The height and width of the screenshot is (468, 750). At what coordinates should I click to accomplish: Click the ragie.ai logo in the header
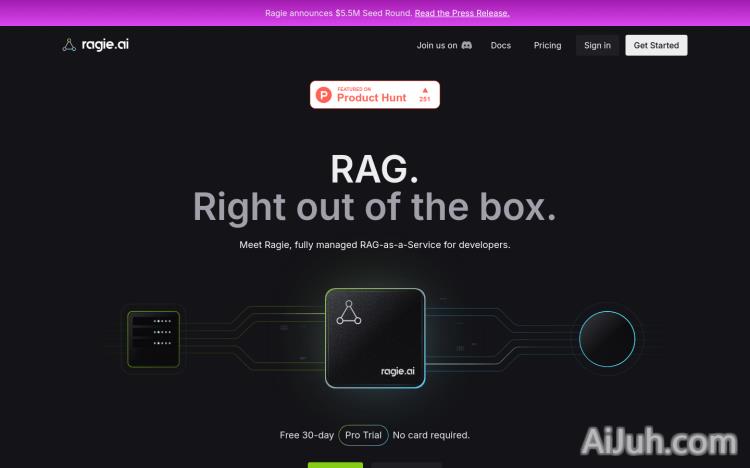96,45
